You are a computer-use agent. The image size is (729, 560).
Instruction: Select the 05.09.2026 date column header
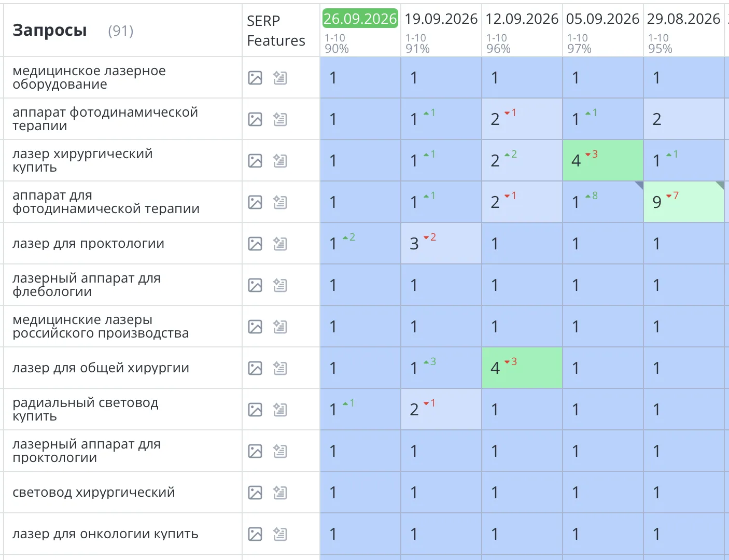602,19
